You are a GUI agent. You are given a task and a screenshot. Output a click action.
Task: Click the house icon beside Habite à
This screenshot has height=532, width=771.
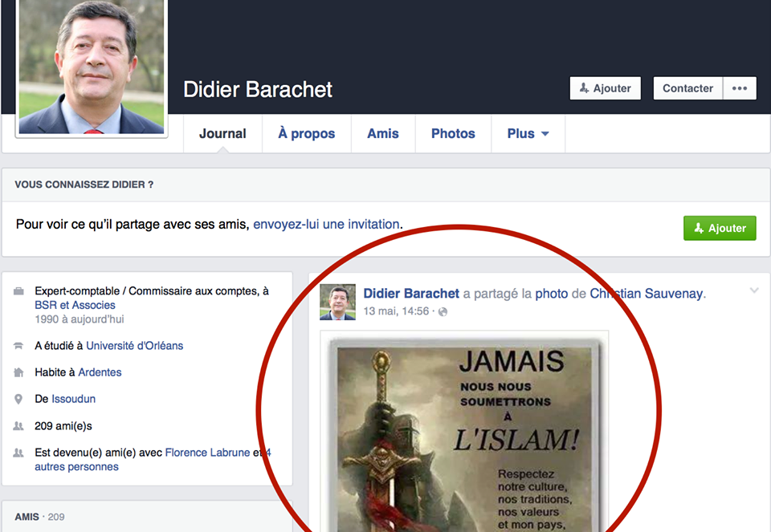[x=18, y=372]
